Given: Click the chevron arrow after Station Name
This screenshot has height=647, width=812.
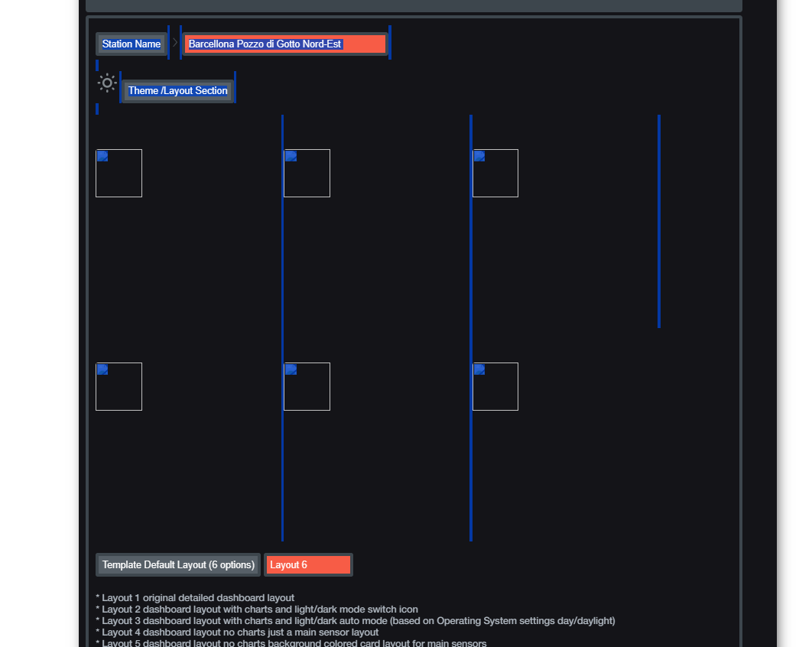Looking at the screenshot, I should (x=175, y=43).
